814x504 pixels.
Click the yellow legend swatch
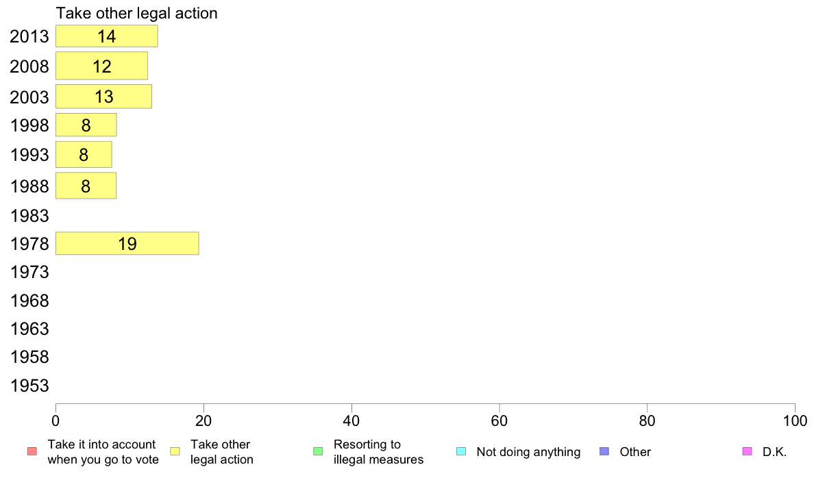[x=175, y=451]
